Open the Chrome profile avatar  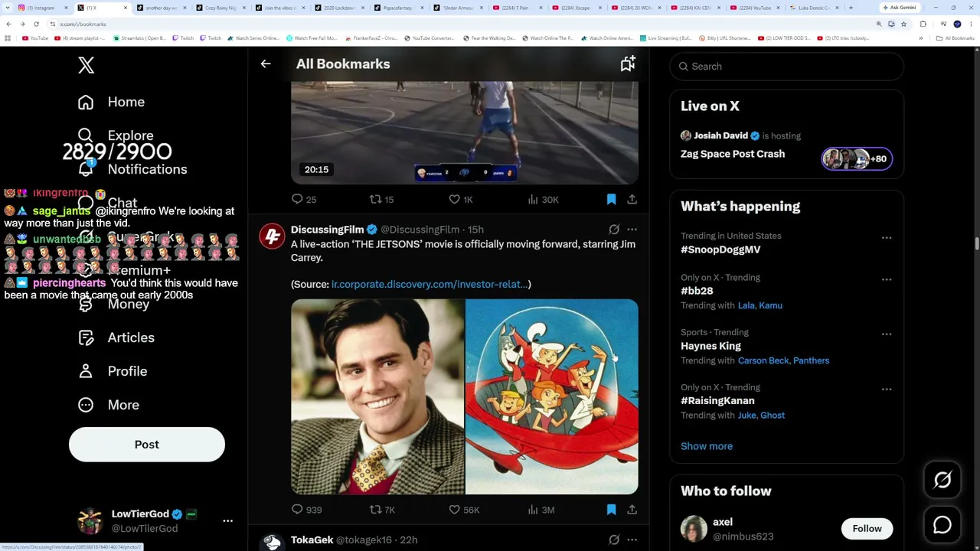[957, 24]
